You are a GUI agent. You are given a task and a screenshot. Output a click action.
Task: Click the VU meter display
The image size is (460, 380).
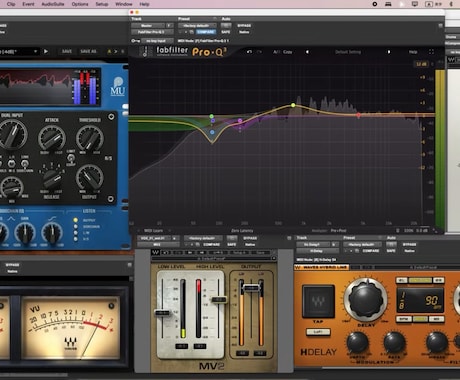click(70, 328)
